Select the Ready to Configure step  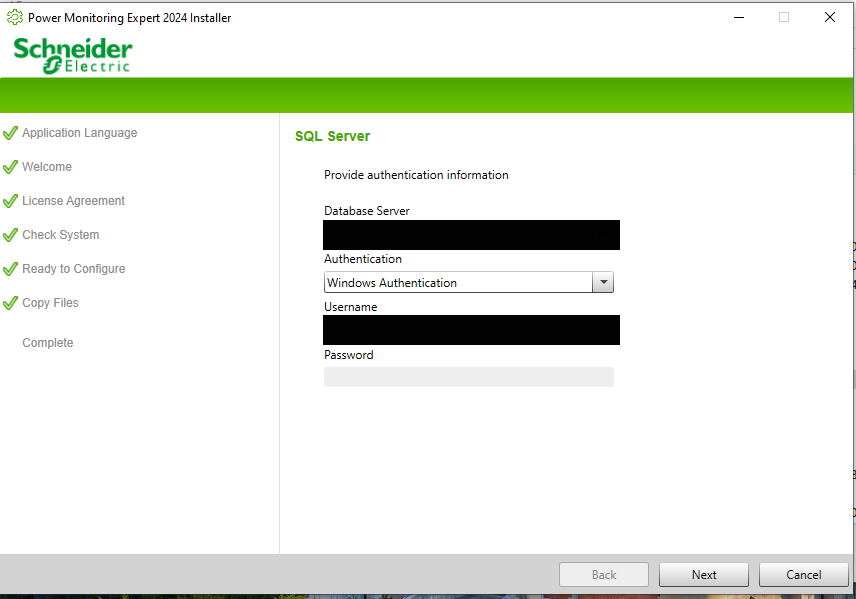pos(74,269)
